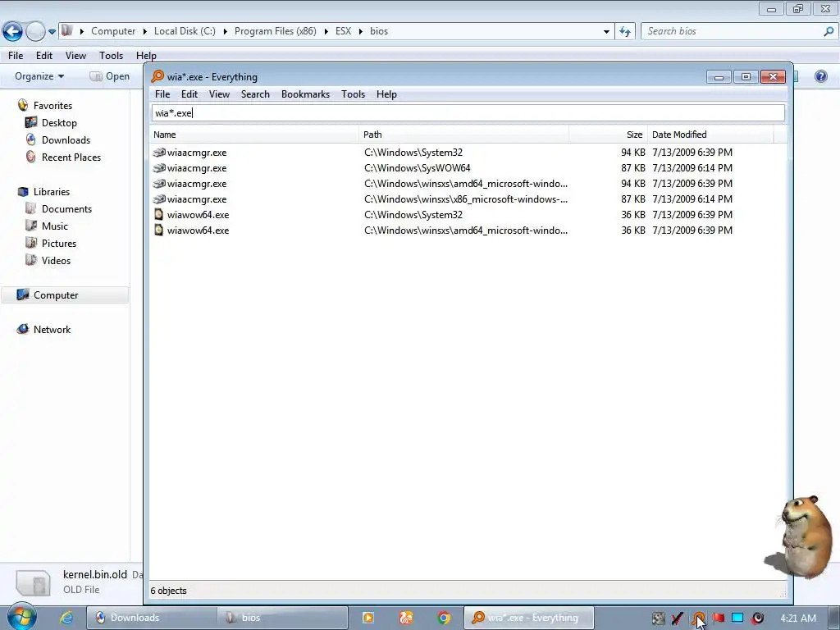Open the Explorer Tools menu
Screen dimensions: 840x630
111,56
